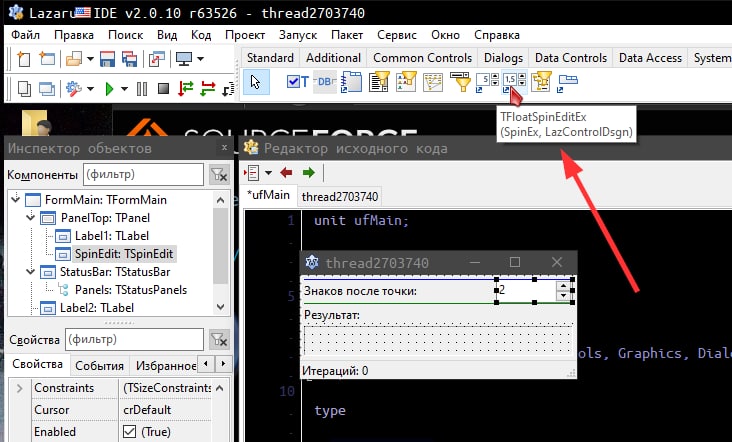Pick the TTreeFilterEdit palette component
Viewport: 732px width, 442px height.
[541, 82]
